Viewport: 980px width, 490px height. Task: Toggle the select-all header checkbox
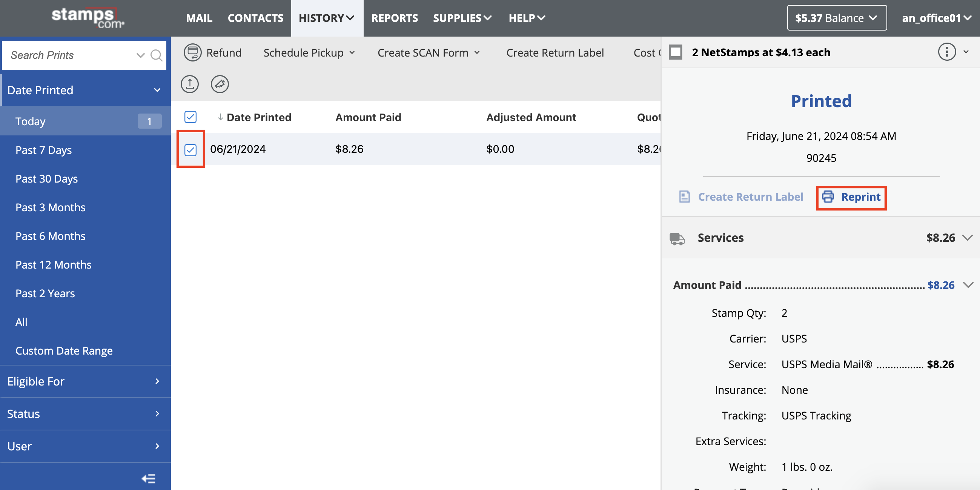pyautogui.click(x=190, y=117)
